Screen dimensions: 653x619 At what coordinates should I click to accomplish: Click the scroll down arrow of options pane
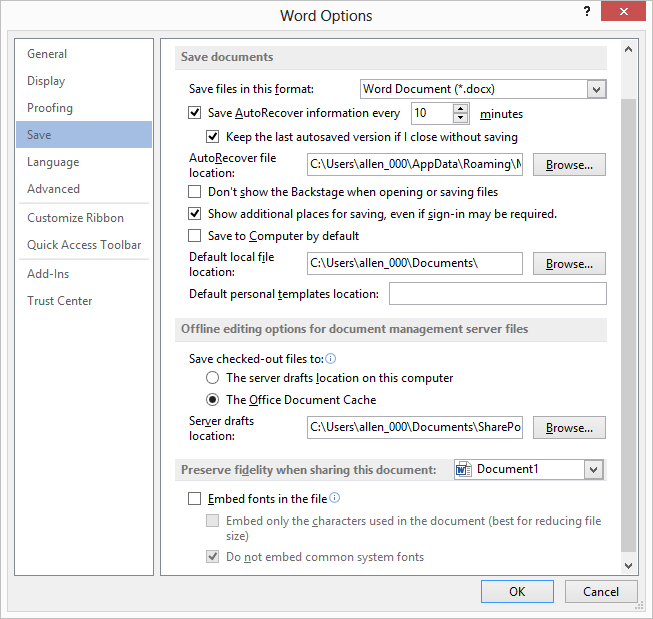point(628,565)
